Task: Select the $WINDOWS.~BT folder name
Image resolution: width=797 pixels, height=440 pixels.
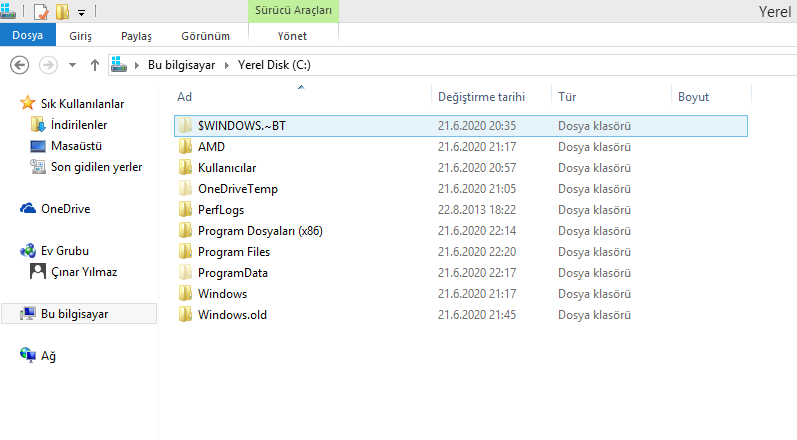Action: [x=242, y=126]
